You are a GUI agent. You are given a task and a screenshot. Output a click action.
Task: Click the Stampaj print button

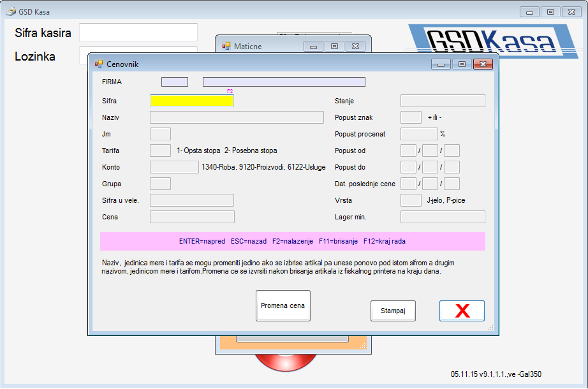(x=393, y=311)
